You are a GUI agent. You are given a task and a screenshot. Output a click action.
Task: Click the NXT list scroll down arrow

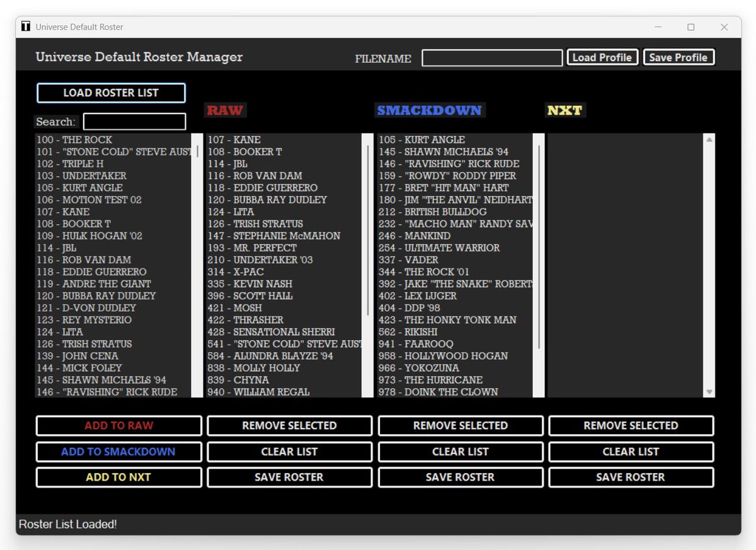tap(709, 392)
